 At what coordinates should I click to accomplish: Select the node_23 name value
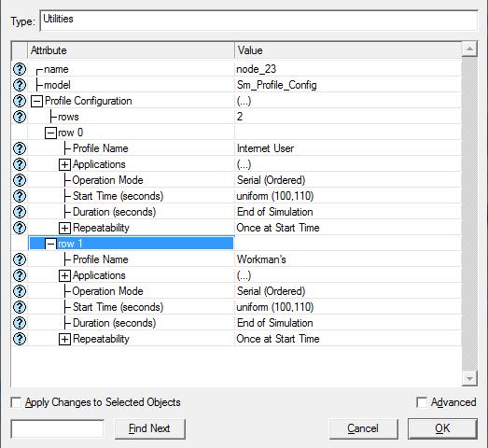(257, 69)
